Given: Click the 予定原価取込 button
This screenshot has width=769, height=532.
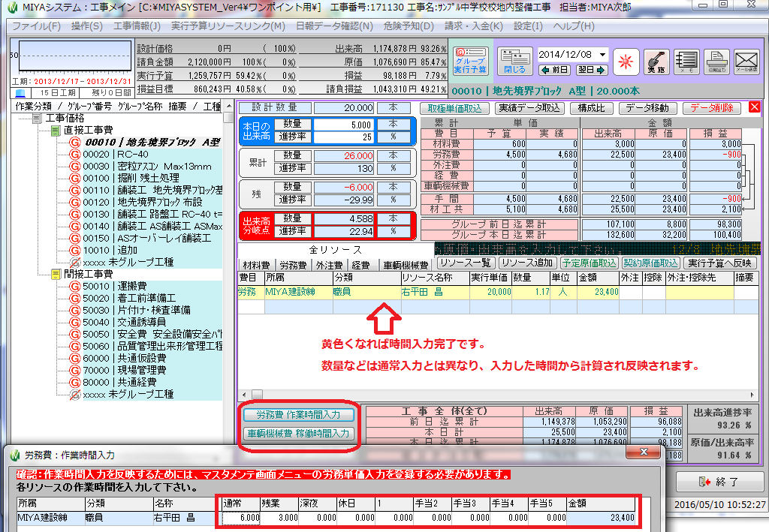Looking at the screenshot, I should coord(590,263).
